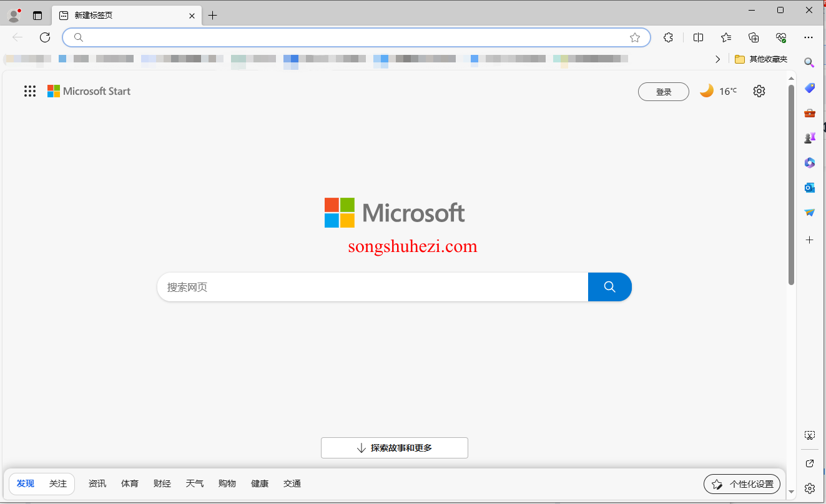Open the 16°C weather widget
826x504 pixels.
click(718, 91)
